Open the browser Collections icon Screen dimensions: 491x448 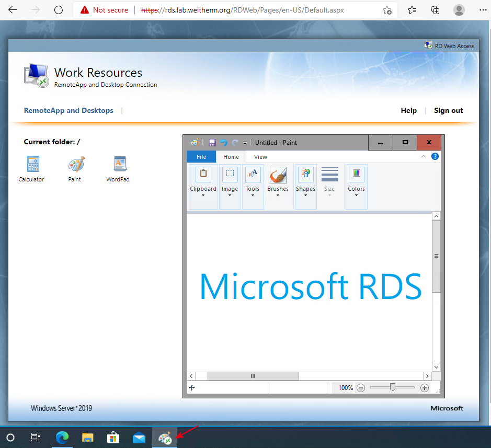pyautogui.click(x=435, y=10)
